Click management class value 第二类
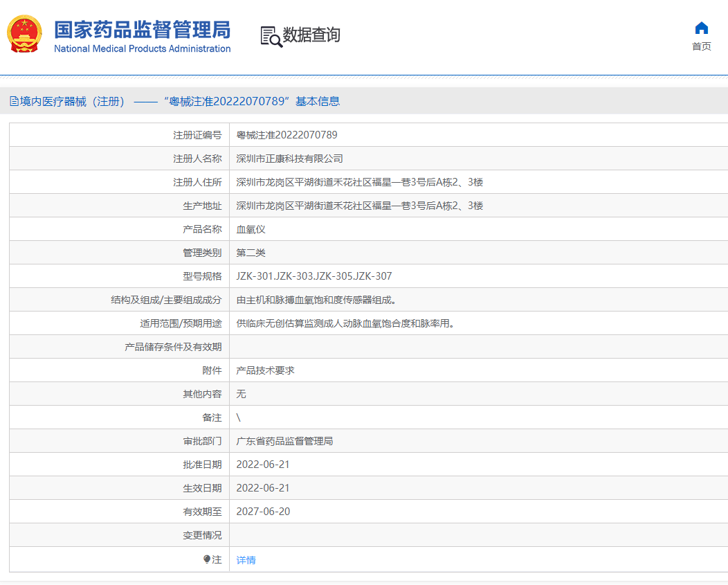This screenshot has width=728, height=585. (251, 253)
